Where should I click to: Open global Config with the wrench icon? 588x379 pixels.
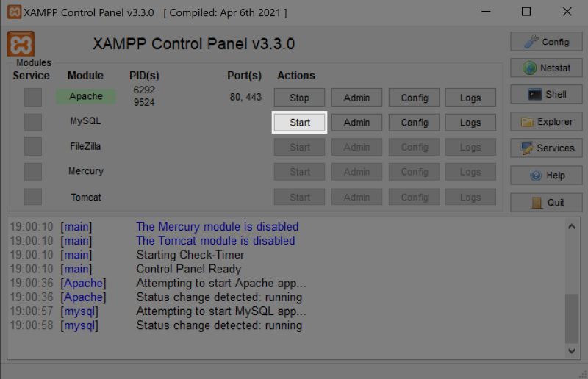click(546, 42)
